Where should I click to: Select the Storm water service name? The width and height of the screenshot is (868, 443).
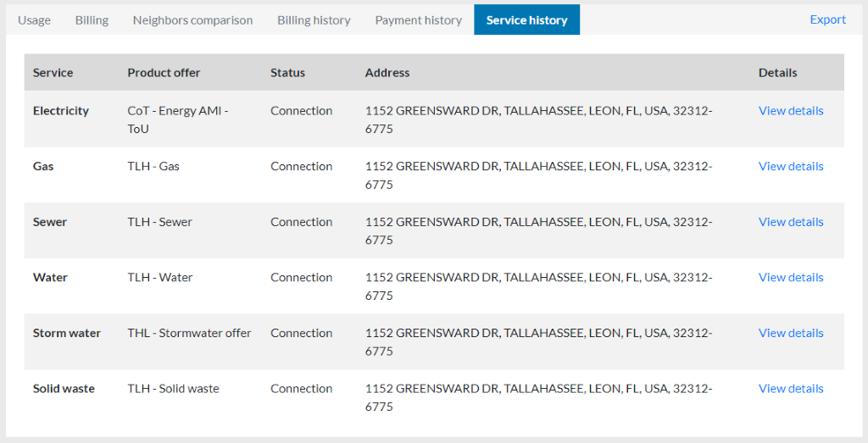coord(66,333)
